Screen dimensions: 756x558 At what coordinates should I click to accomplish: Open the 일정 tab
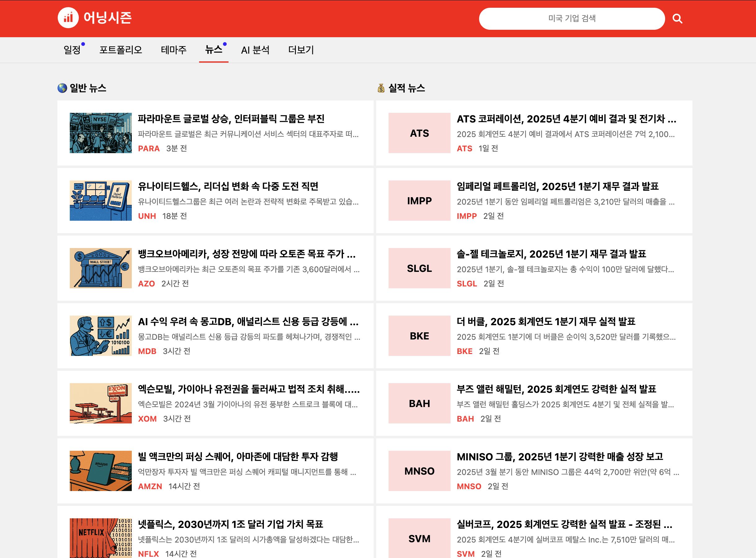72,50
